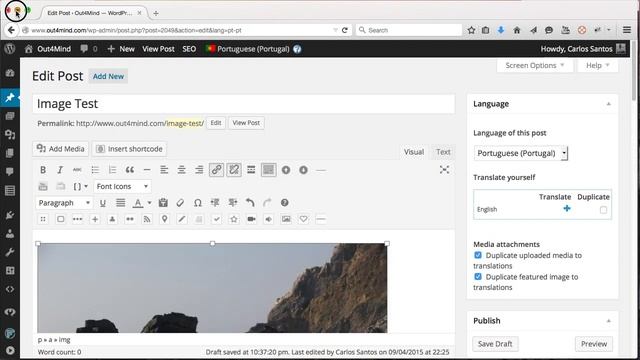Screen dimensions: 640x360
Task: Collapse the Language metabox
Action: click(609, 104)
